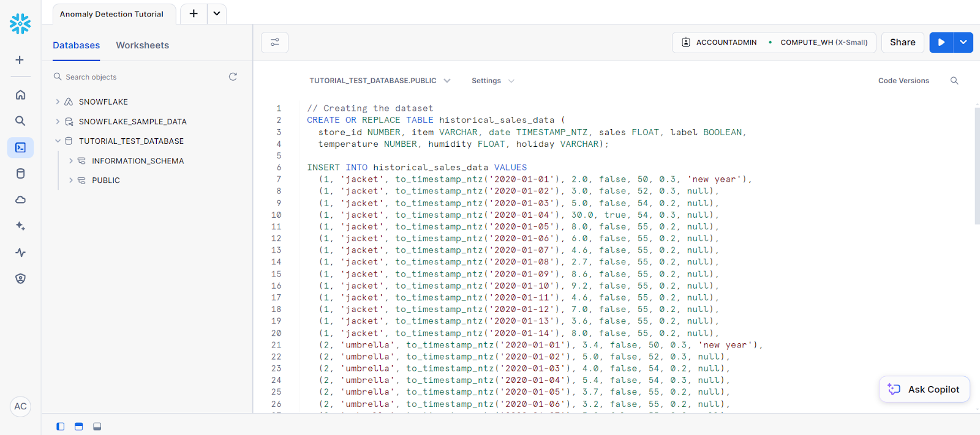Image resolution: width=980 pixels, height=435 pixels.
Task: Add a new worksheet tab
Action: point(194,13)
